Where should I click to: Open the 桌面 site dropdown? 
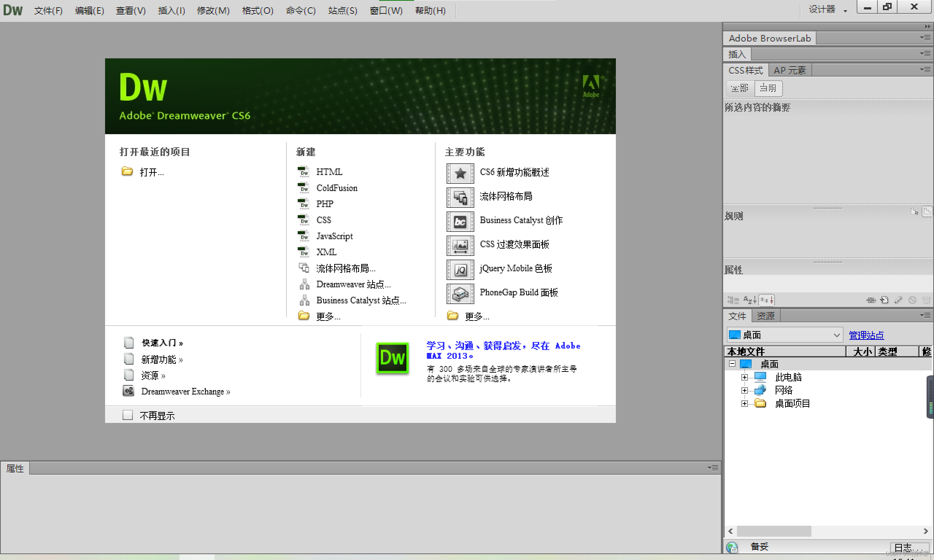pyautogui.click(x=784, y=335)
